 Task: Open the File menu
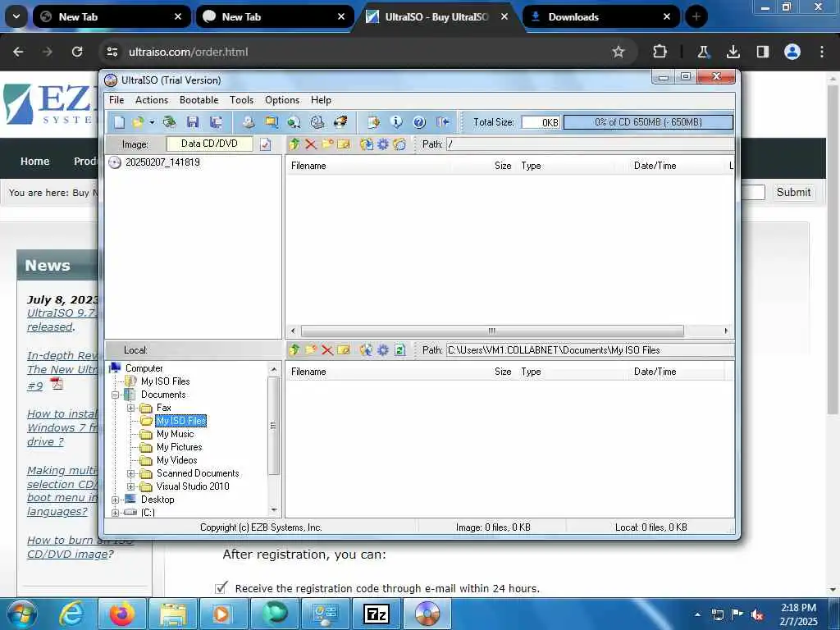point(116,100)
